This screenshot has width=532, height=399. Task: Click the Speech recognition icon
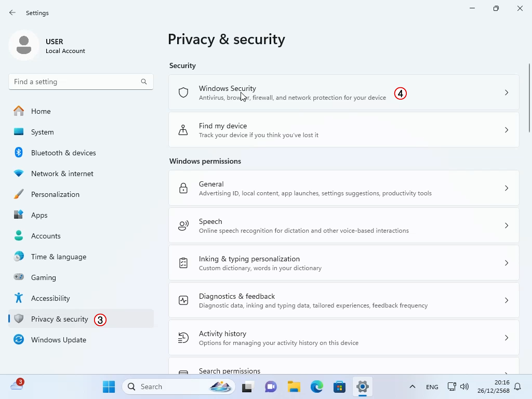point(183,225)
